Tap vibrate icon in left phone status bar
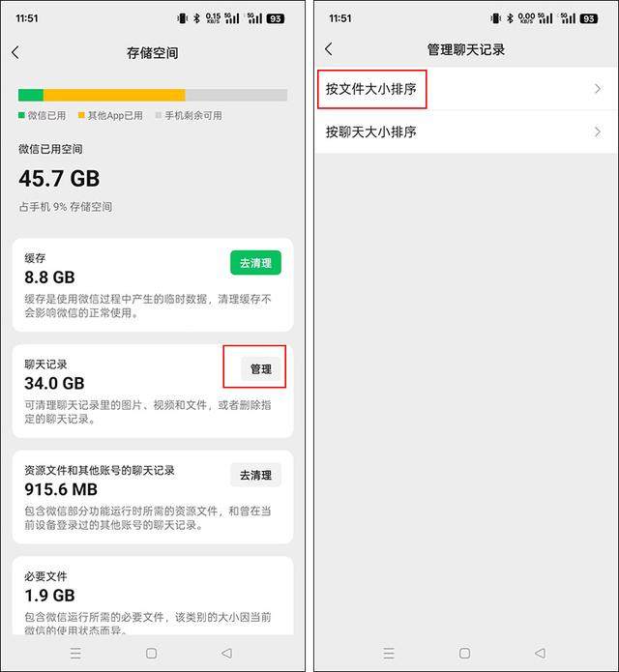Viewport: 619px width, 672px height. pos(183,18)
